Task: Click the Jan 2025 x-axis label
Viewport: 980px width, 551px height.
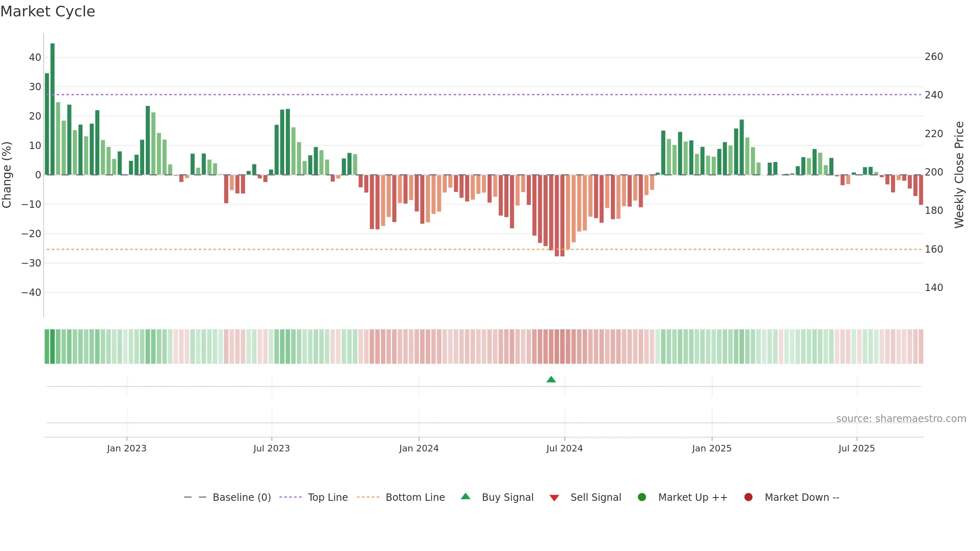Action: (x=712, y=448)
